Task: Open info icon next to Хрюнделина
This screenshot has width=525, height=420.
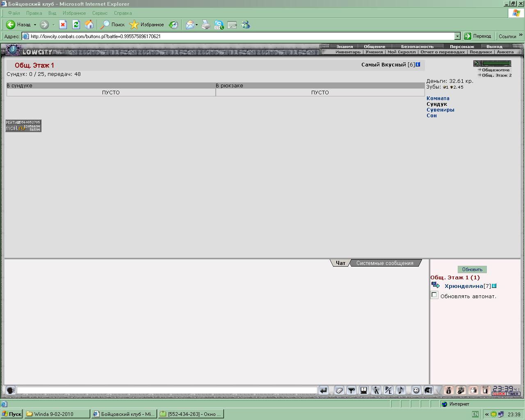Action: 494,286
